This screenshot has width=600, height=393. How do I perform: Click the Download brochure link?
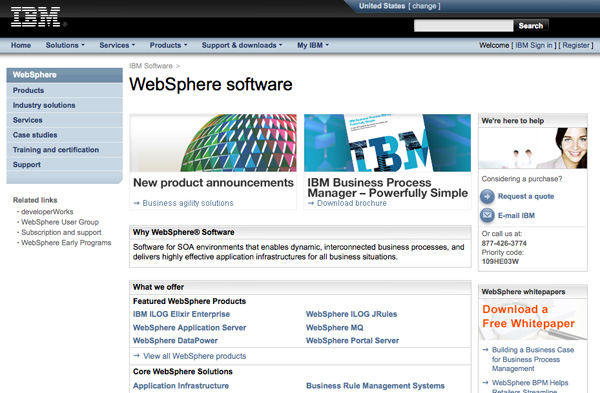tap(352, 203)
